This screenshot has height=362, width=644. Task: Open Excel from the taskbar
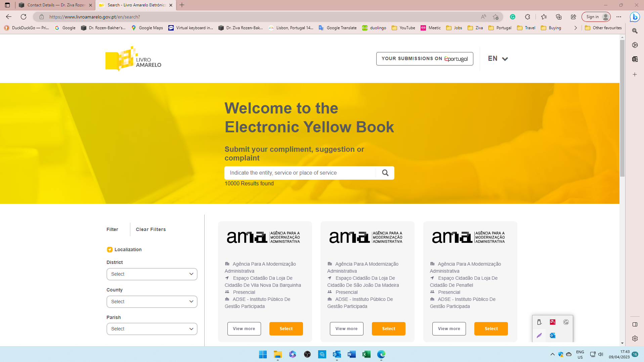[x=366, y=354]
